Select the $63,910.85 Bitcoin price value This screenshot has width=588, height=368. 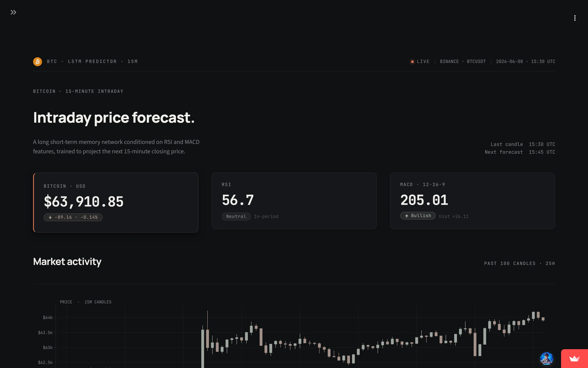(x=84, y=202)
